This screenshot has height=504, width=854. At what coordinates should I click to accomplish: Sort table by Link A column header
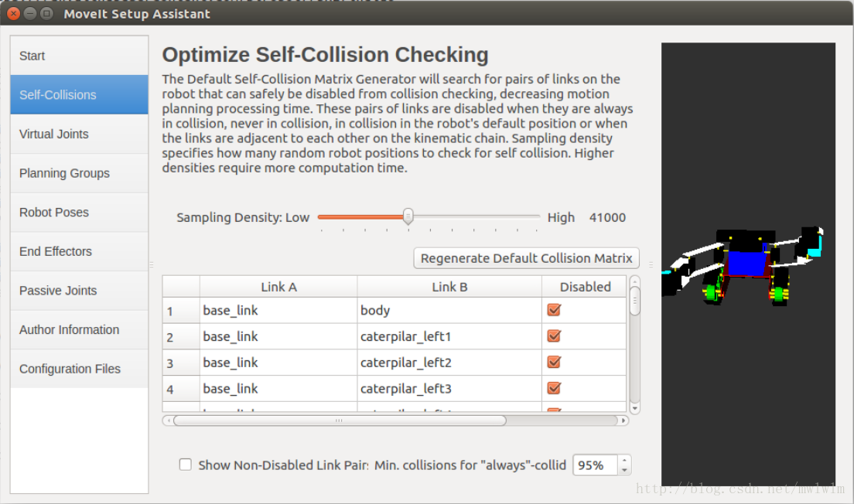(x=278, y=287)
